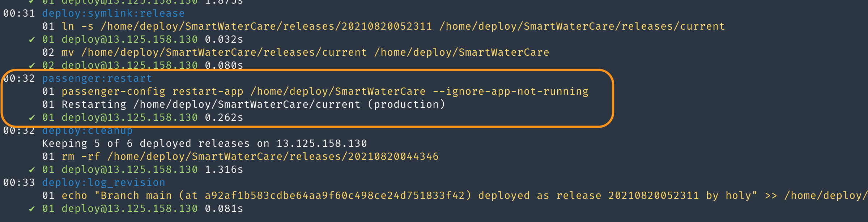The image size is (868, 222).
Task: Click the deploy:symlink:release task name
Action: (113, 13)
